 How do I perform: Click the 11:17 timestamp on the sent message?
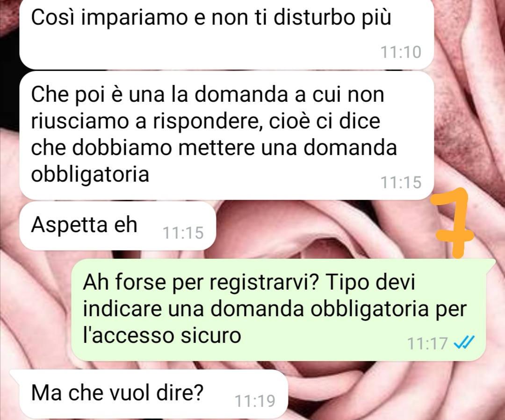click(x=428, y=343)
